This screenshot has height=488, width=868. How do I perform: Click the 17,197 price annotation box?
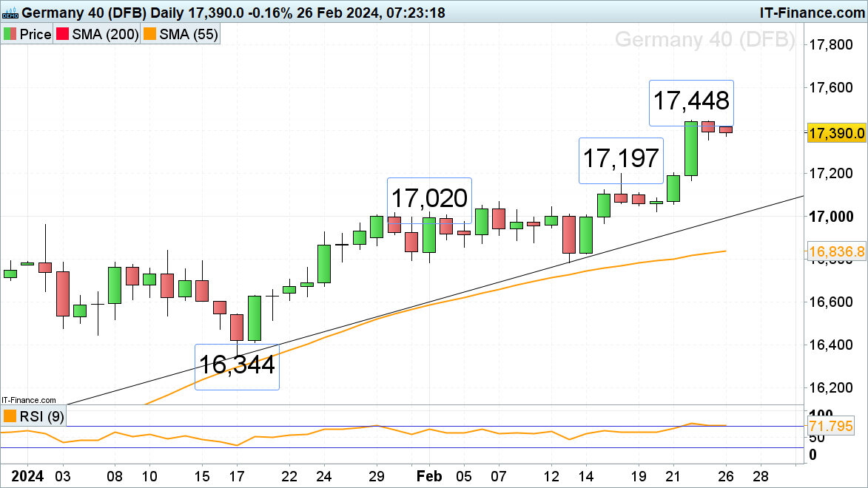click(x=620, y=160)
